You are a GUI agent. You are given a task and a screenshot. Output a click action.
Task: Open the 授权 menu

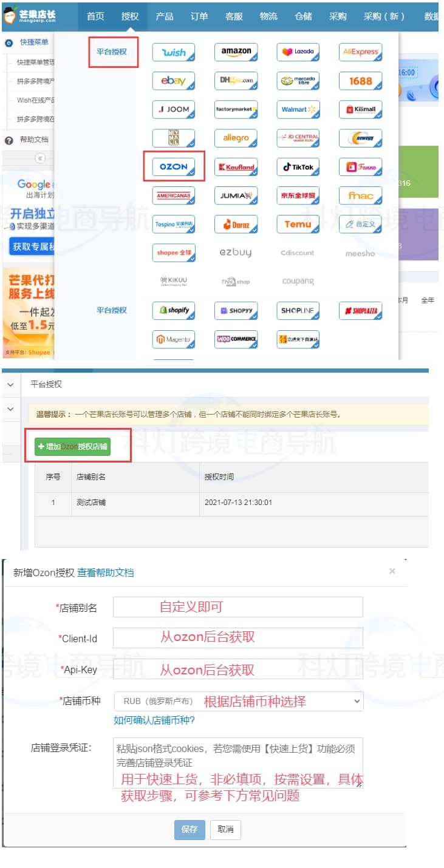click(x=130, y=16)
